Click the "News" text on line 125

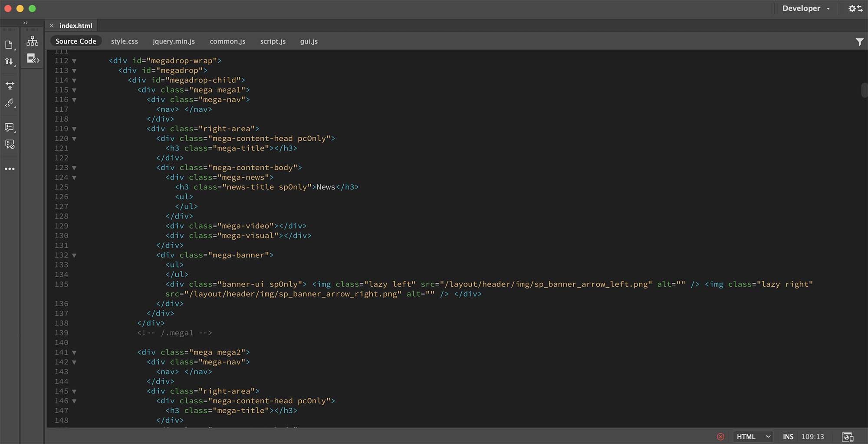coord(326,187)
